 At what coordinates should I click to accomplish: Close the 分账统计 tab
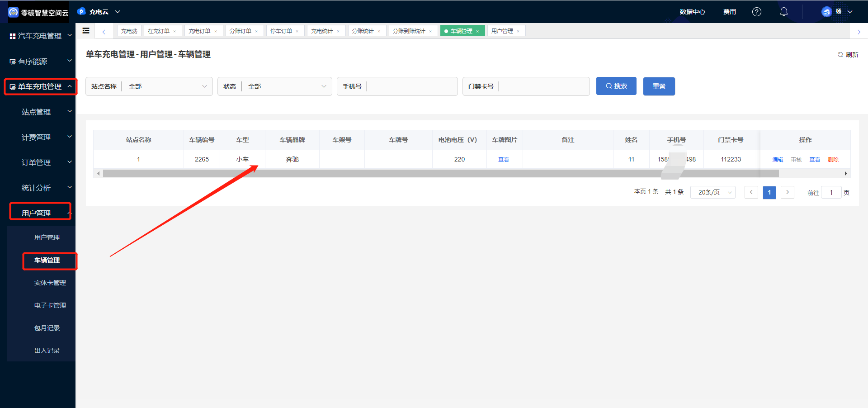pyautogui.click(x=379, y=31)
